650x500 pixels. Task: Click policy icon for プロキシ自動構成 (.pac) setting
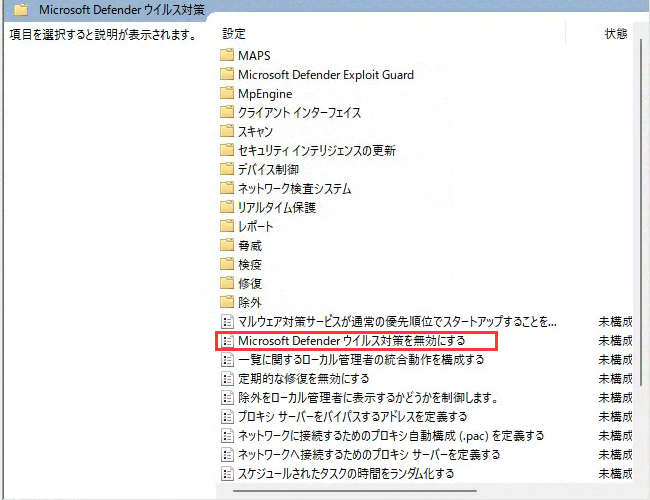[x=227, y=435]
